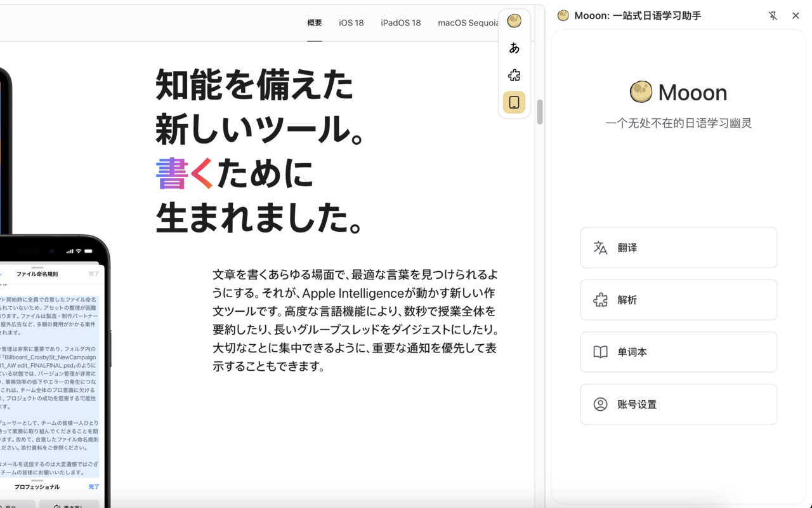Click the headline line 新しいツール。
The width and height of the screenshot is (812, 508).
(259, 129)
